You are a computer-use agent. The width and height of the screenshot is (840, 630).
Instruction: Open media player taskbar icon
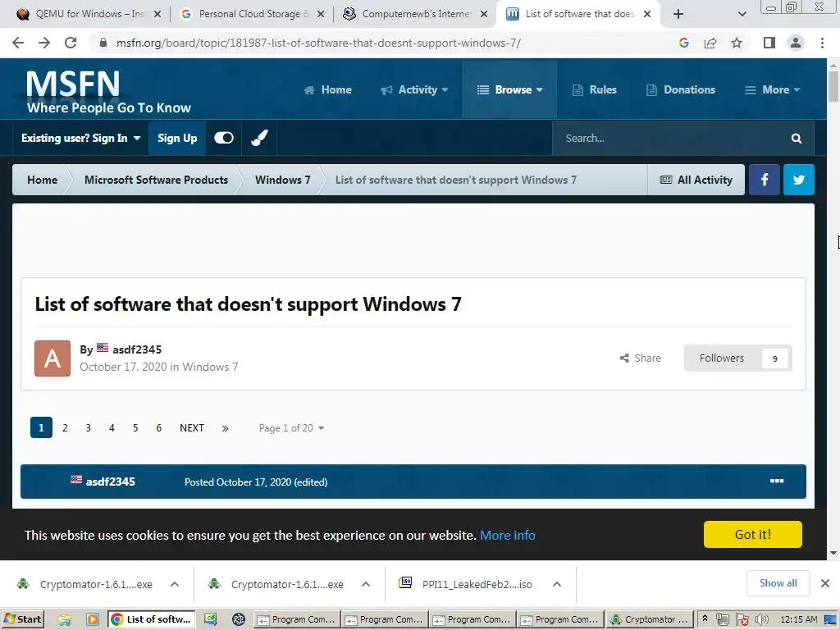tap(93, 619)
